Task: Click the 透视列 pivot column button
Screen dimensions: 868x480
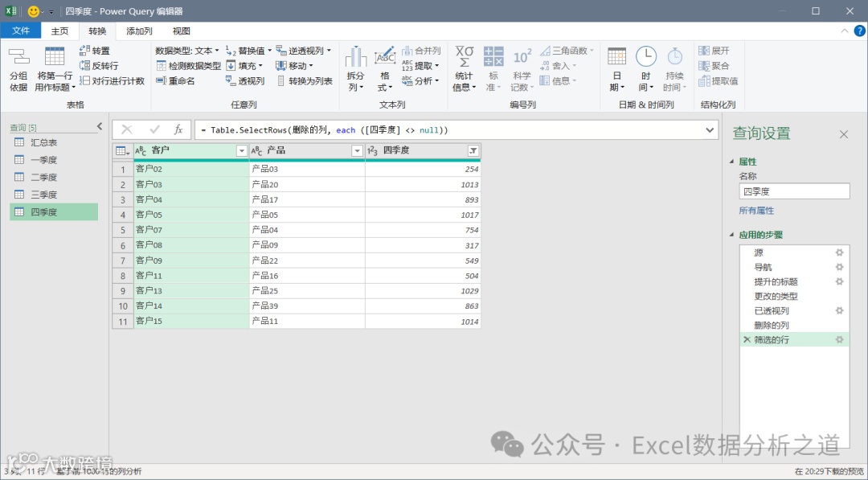Action: pos(245,81)
